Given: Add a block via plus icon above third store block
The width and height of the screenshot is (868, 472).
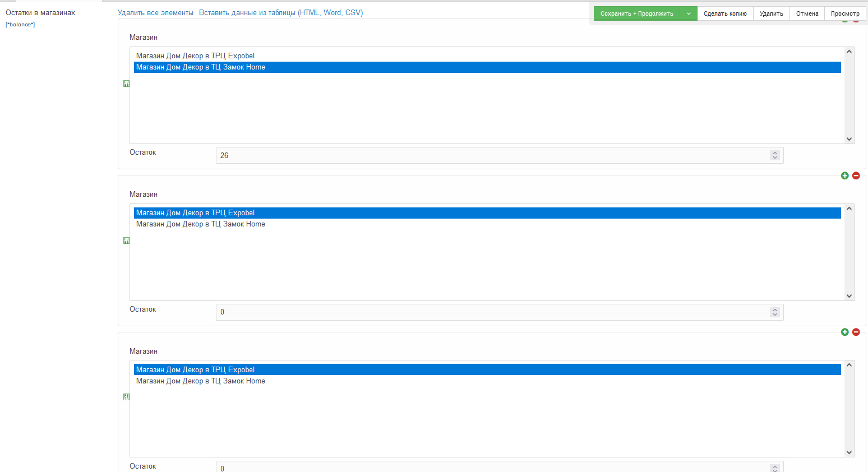Looking at the screenshot, I should pyautogui.click(x=844, y=332).
